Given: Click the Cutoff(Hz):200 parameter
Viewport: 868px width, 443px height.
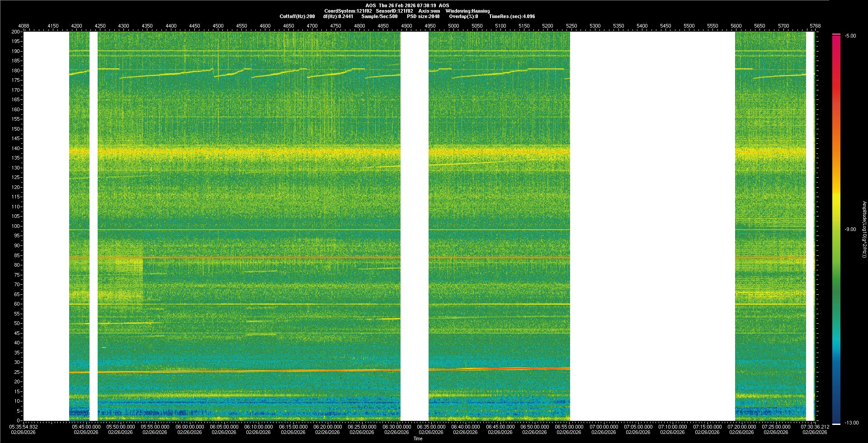Looking at the screenshot, I should click(x=297, y=16).
